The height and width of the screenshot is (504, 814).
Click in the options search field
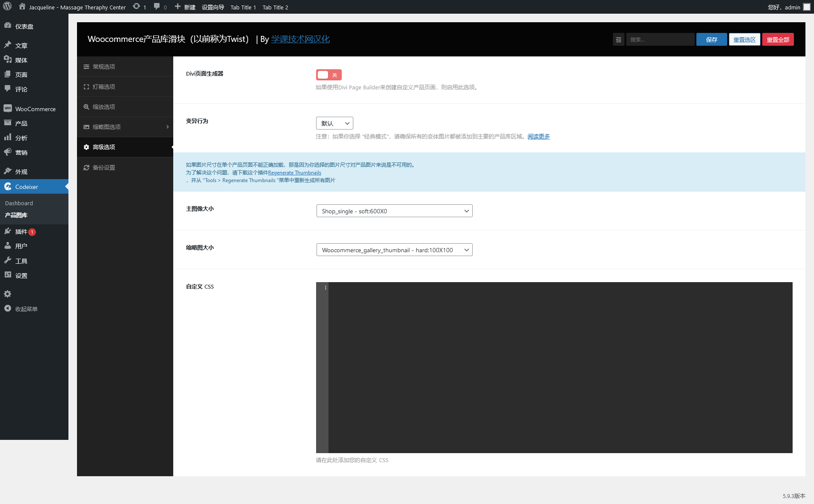pos(660,40)
